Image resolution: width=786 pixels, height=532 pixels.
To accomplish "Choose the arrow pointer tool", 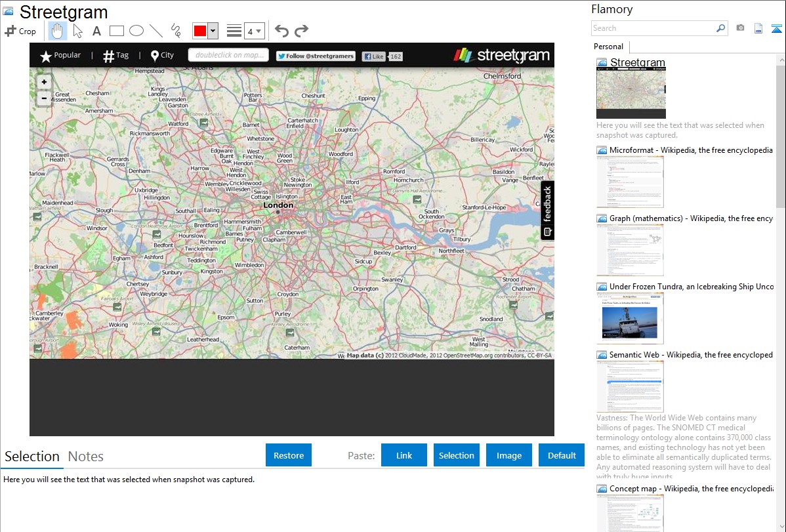I will click(77, 31).
